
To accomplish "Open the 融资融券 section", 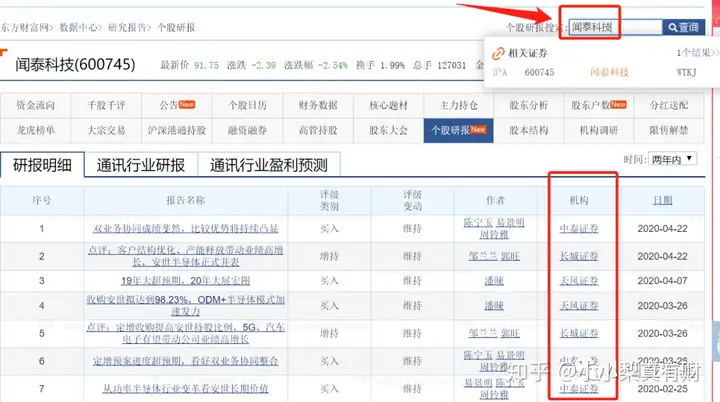I will (248, 130).
